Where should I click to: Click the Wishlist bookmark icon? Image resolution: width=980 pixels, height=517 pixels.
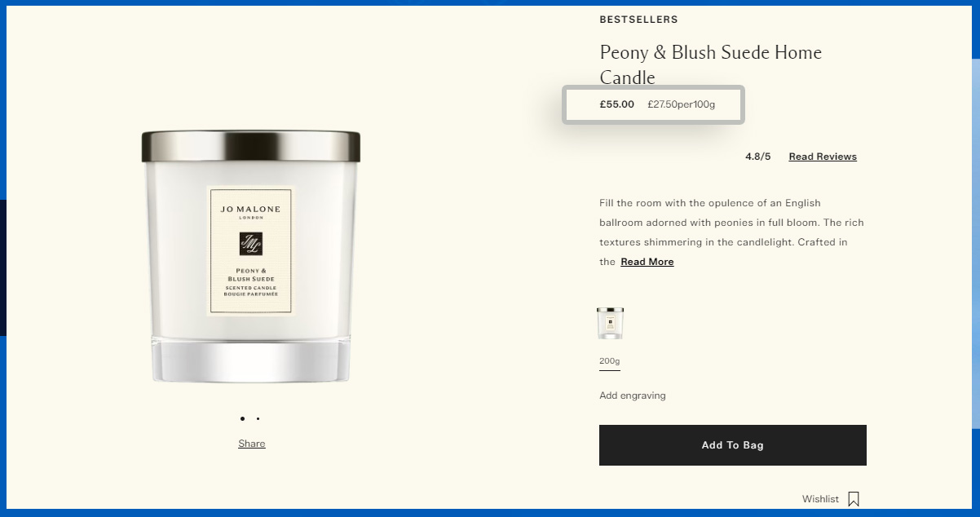point(853,499)
